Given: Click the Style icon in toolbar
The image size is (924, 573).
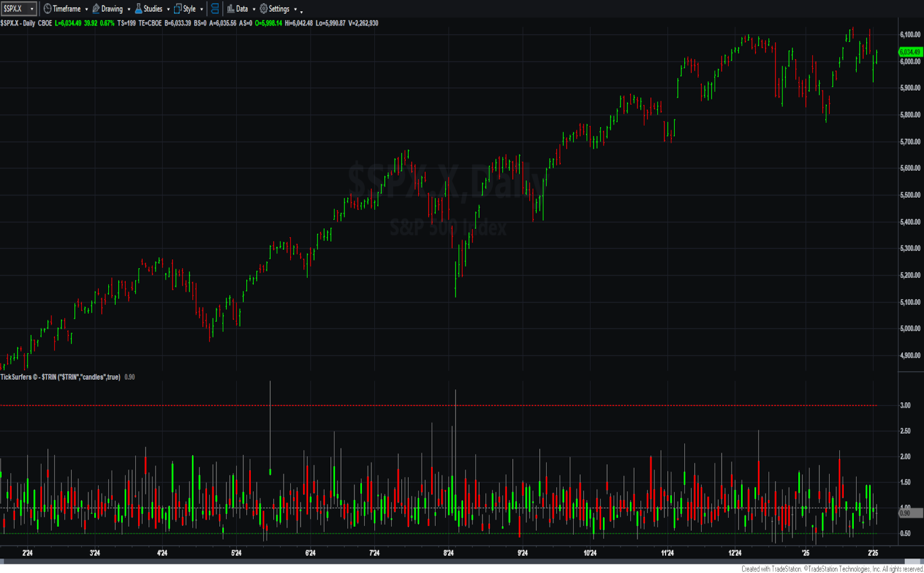Looking at the screenshot, I should coord(178,9).
